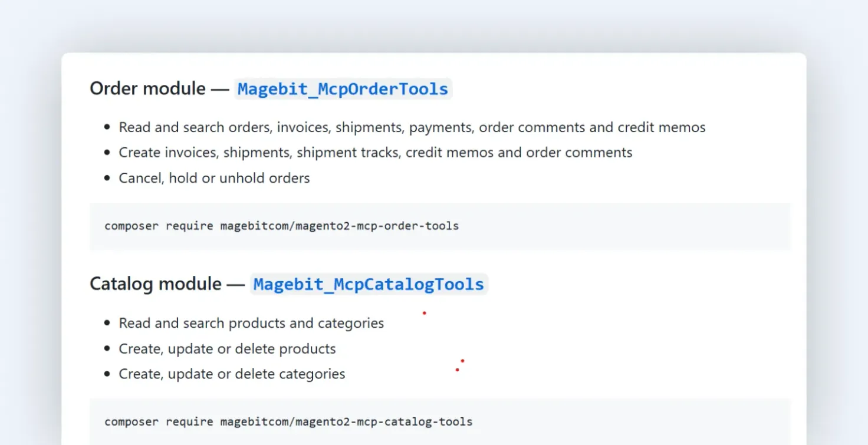Click the Order module heading text

point(147,88)
